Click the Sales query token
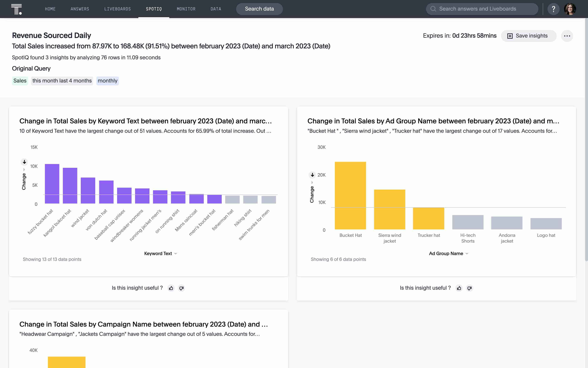Screen dimensions: 588x368 (20, 81)
